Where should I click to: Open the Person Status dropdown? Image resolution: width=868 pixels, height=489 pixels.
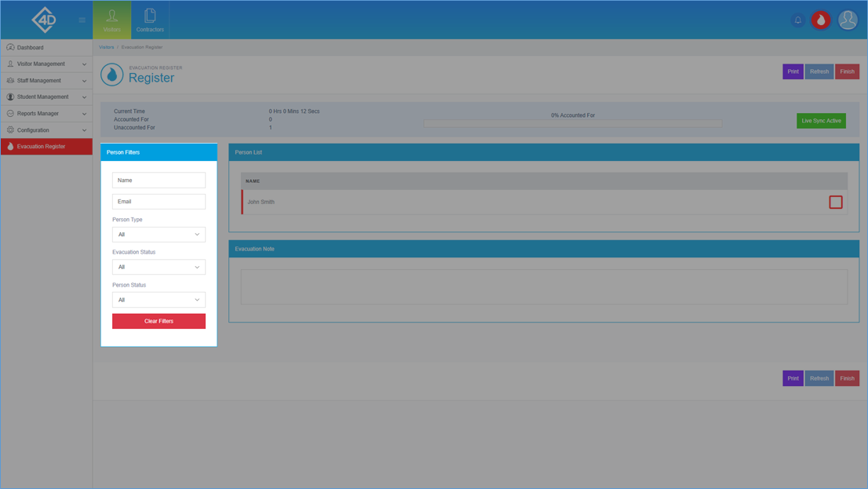[x=159, y=300]
